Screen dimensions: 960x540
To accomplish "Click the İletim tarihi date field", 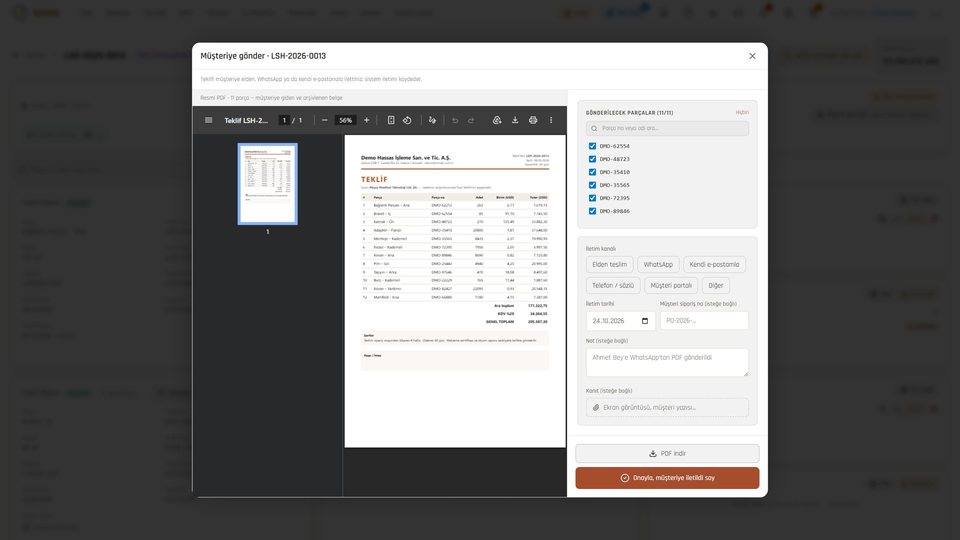I will pyautogui.click(x=620, y=321).
